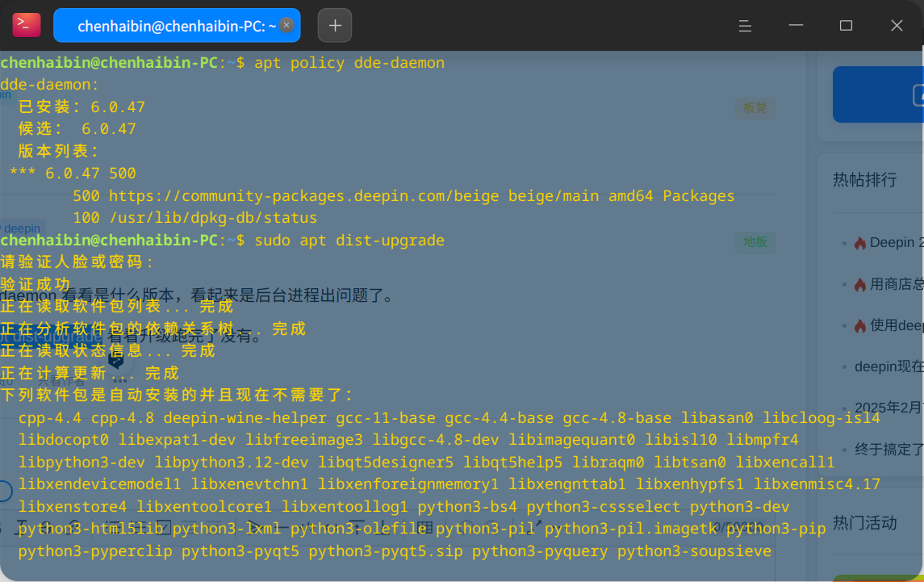
Task: Click the '请验证人脸或密码:' prompt line
Action: pyautogui.click(x=76, y=262)
